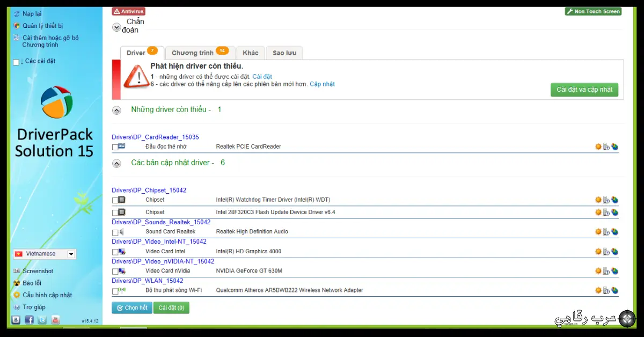
Task: Open info document icon for Qualcomm Atheros adapter
Action: [x=606, y=290]
